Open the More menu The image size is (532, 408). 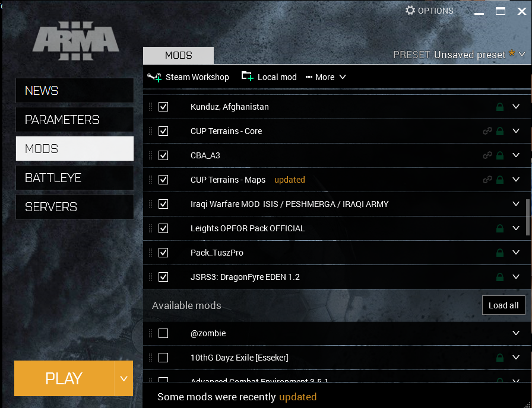coord(325,77)
